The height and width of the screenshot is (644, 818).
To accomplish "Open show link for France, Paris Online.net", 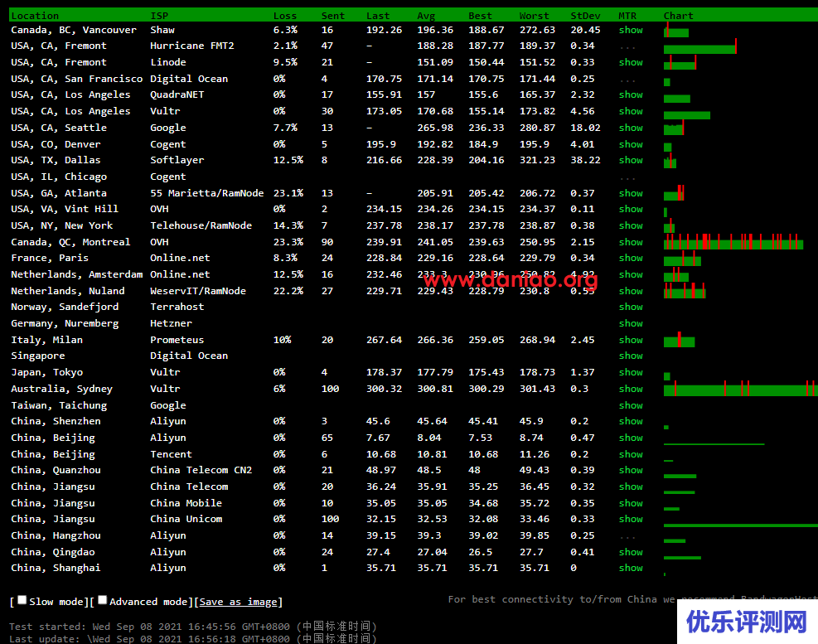I will (x=630, y=258).
